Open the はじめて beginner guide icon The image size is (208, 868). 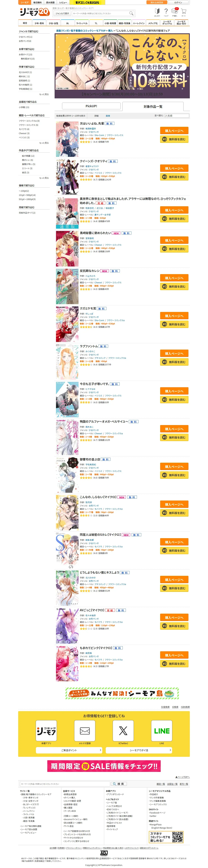point(157,12)
